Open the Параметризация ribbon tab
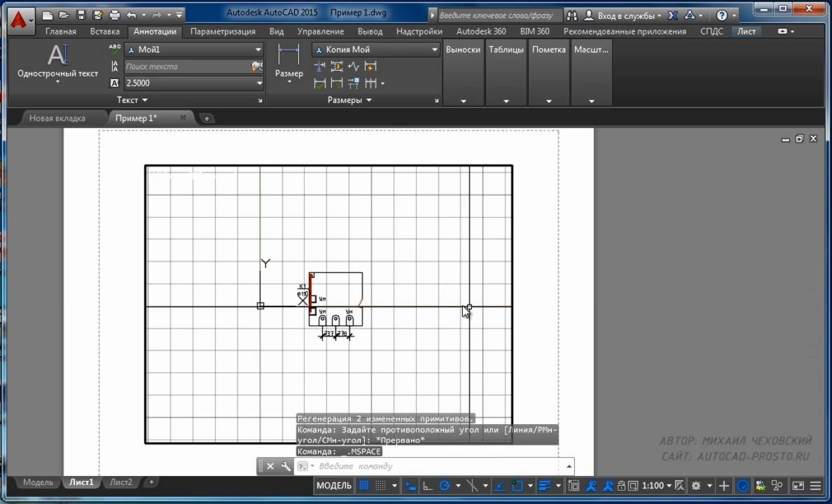The width and height of the screenshot is (832, 504). pyautogui.click(x=223, y=31)
